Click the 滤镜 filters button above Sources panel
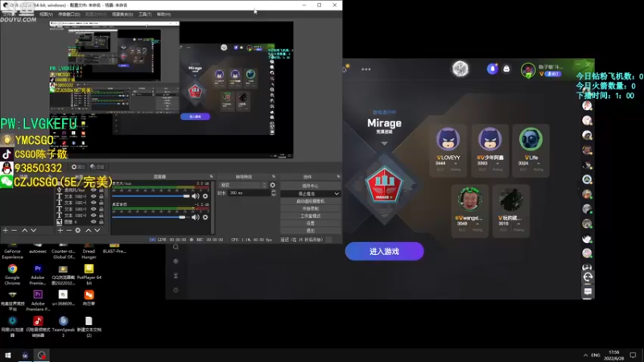This screenshot has height=362, width=644. 97,167
